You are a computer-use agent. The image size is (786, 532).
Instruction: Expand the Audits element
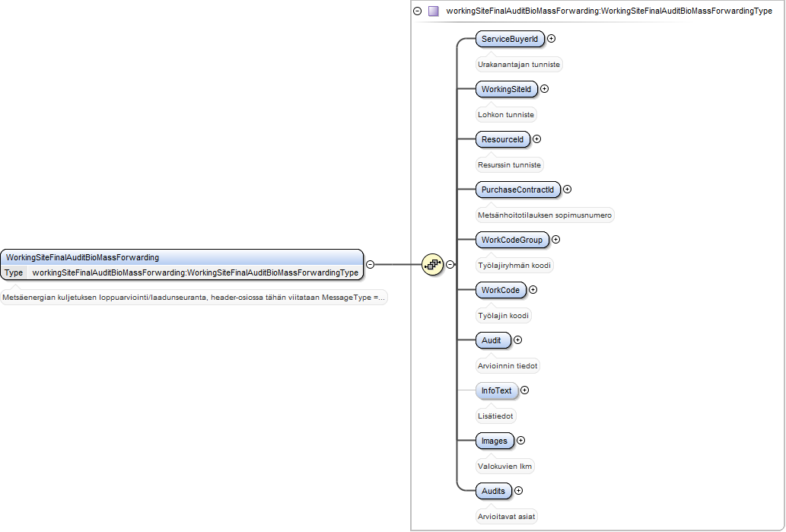(519, 491)
